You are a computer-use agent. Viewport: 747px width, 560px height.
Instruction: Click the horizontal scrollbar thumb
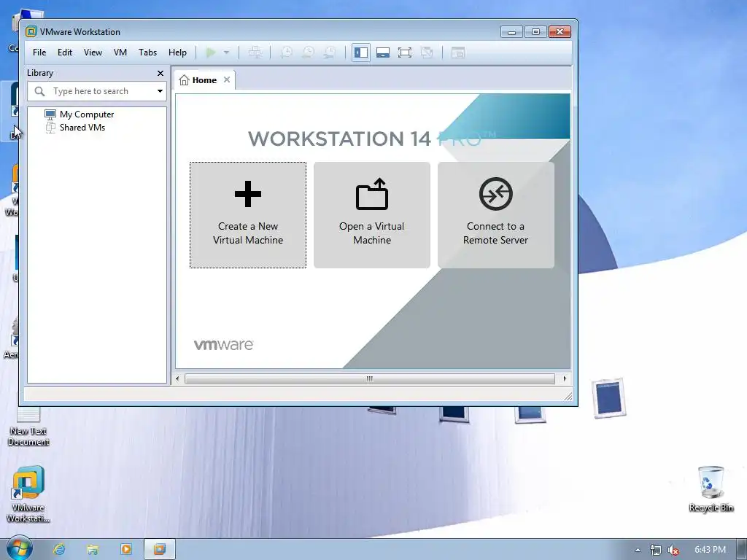pos(370,379)
